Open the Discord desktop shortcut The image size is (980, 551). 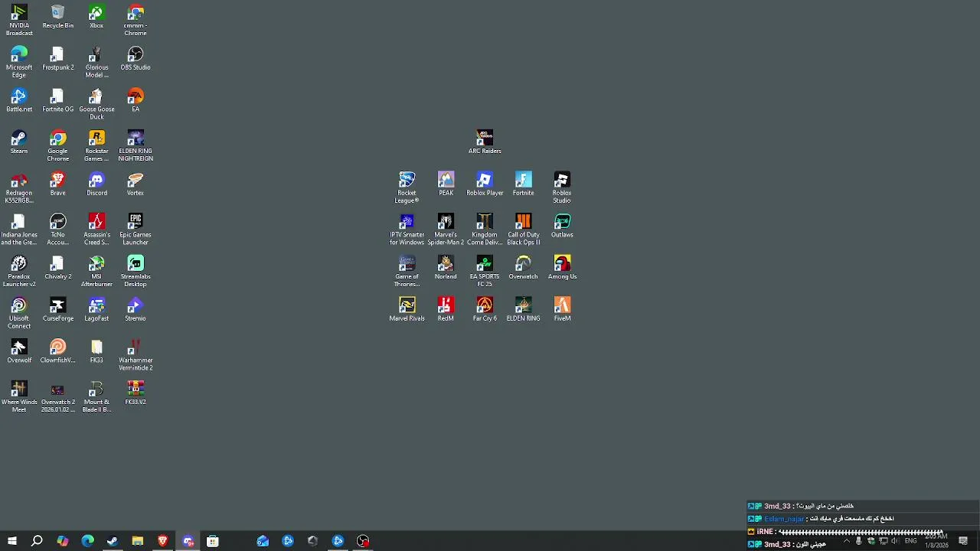point(96,184)
